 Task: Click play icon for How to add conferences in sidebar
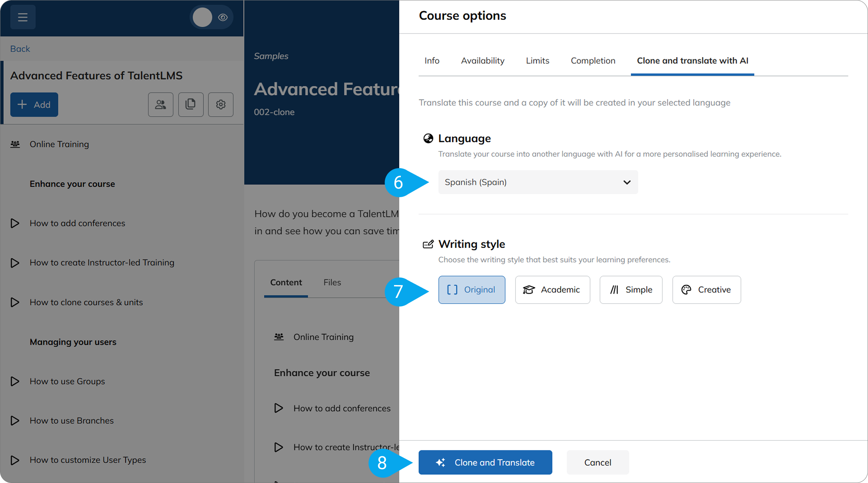pyautogui.click(x=15, y=223)
